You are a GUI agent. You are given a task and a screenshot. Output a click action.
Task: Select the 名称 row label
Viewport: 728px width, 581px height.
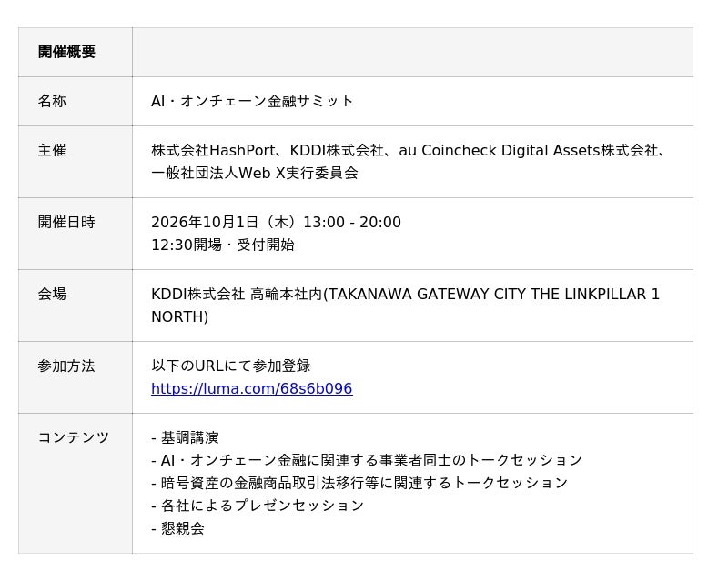pos(52,101)
